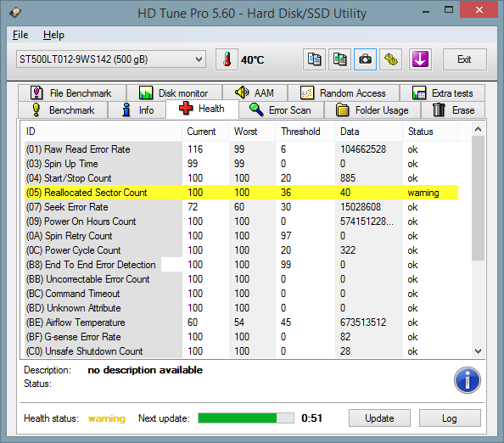This screenshot has height=443, width=504.
Task: Click the Update button
Action: click(379, 418)
